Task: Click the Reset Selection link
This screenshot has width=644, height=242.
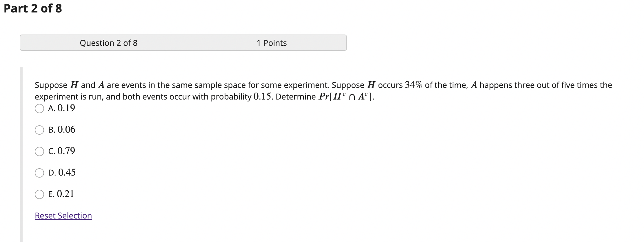Action: [x=63, y=216]
